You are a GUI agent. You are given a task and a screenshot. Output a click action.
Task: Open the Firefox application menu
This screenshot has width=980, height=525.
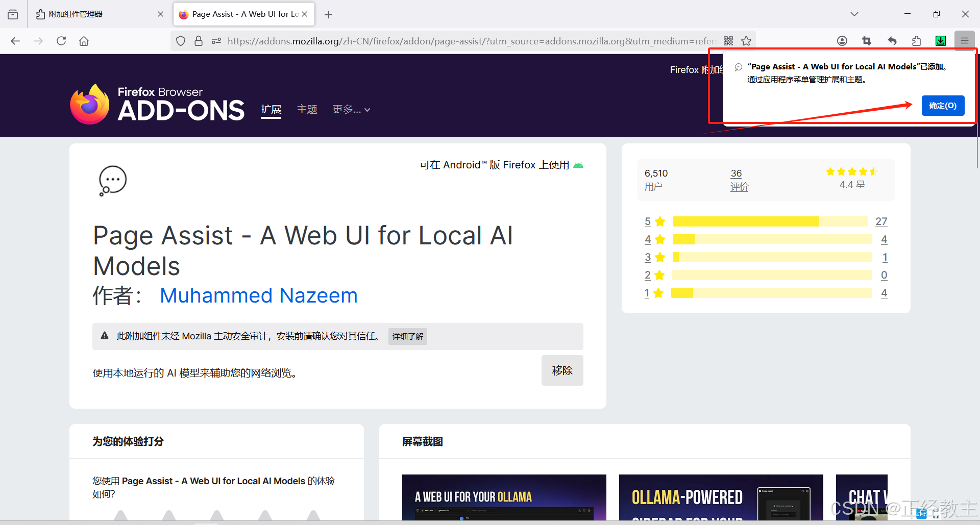[x=965, y=41]
